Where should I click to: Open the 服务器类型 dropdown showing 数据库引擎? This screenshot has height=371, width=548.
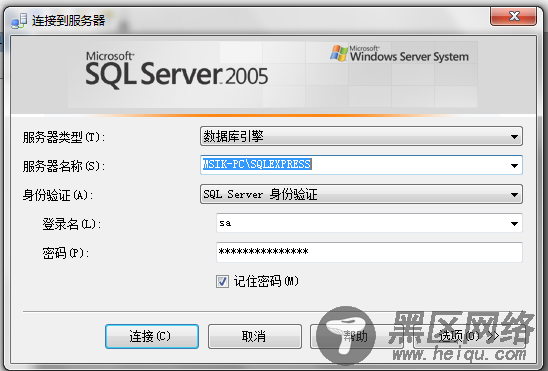coord(361,136)
